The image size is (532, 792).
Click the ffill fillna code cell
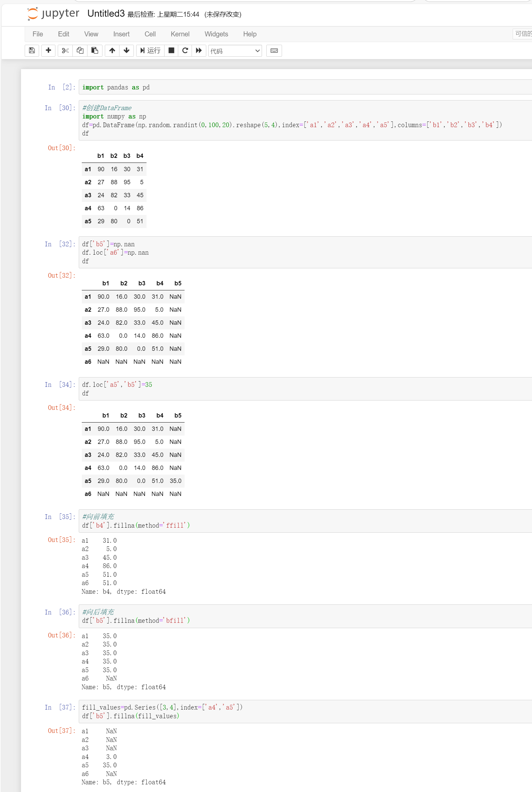coord(305,521)
